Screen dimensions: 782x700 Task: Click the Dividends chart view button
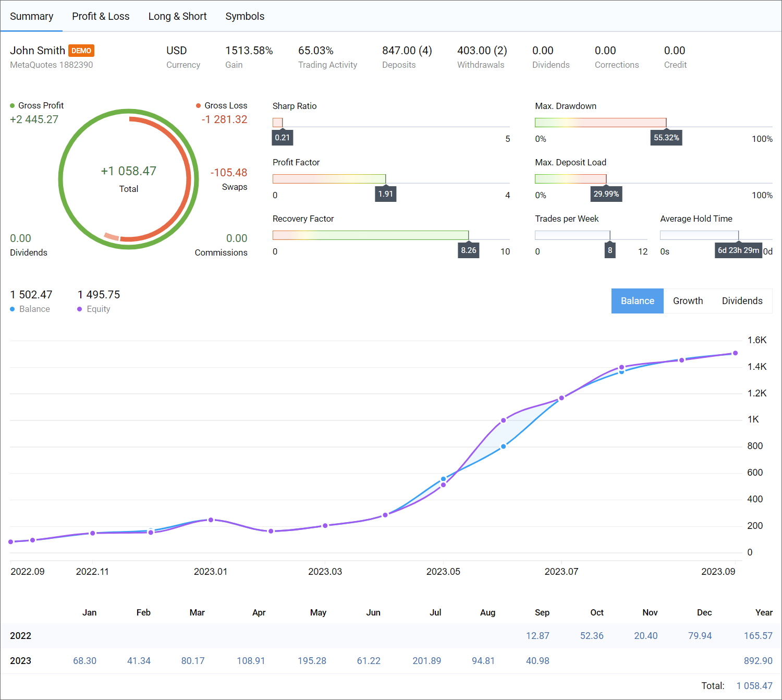pos(742,301)
